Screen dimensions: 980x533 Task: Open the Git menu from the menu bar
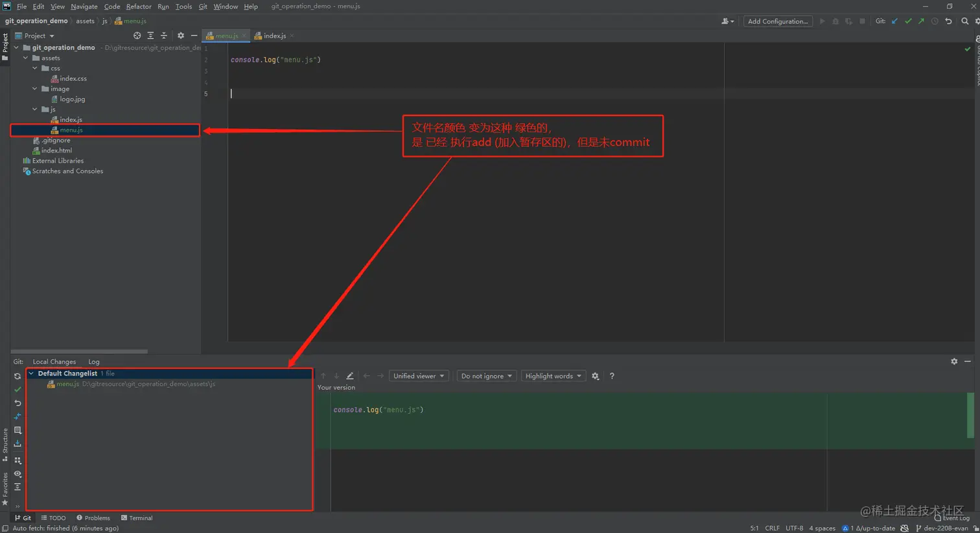(203, 6)
